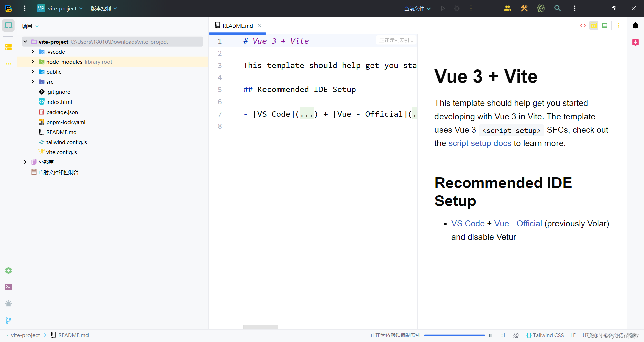Click the AI assistant atom icon

tap(541, 8)
